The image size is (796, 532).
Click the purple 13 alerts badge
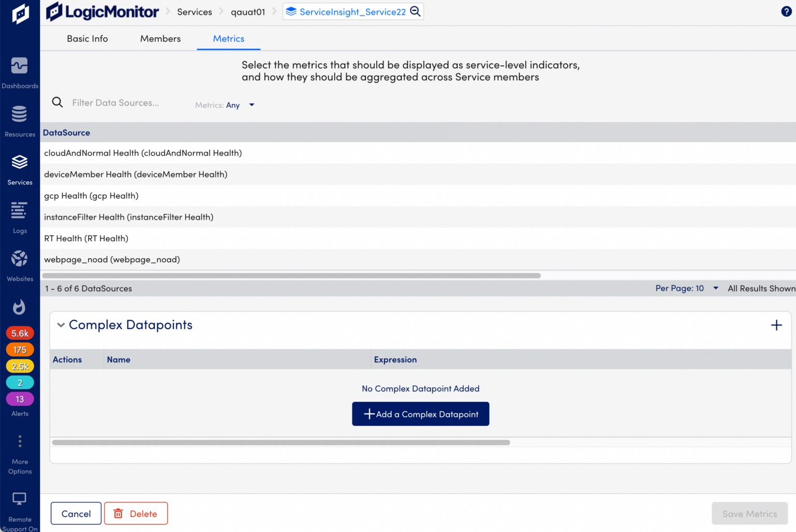(x=20, y=399)
